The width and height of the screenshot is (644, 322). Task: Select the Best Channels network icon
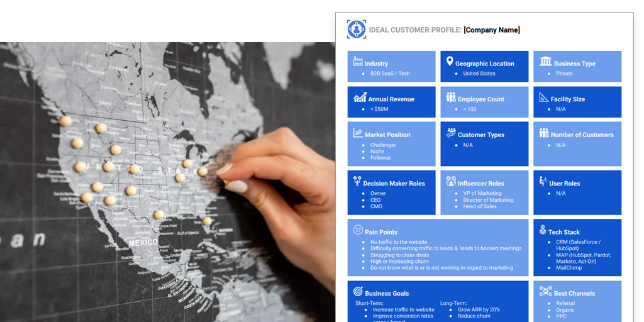(545, 292)
